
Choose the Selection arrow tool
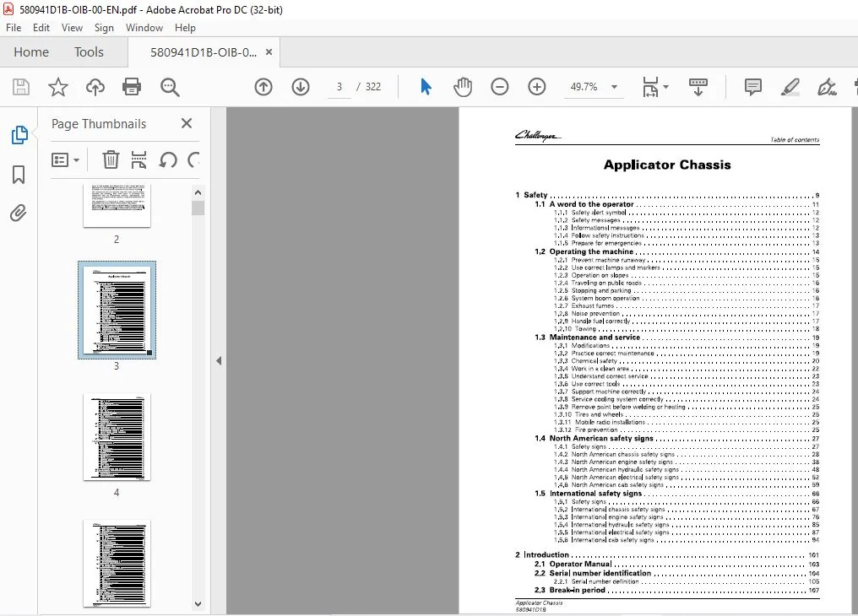pyautogui.click(x=426, y=87)
